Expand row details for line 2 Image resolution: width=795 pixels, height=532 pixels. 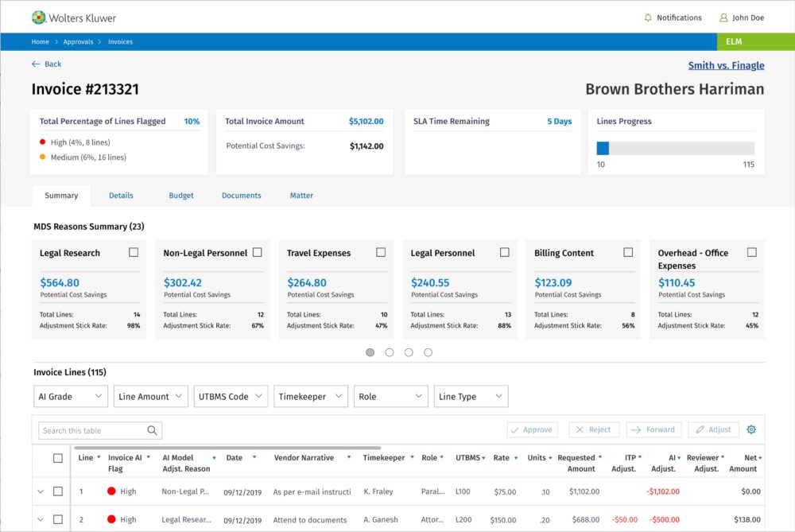(41, 519)
